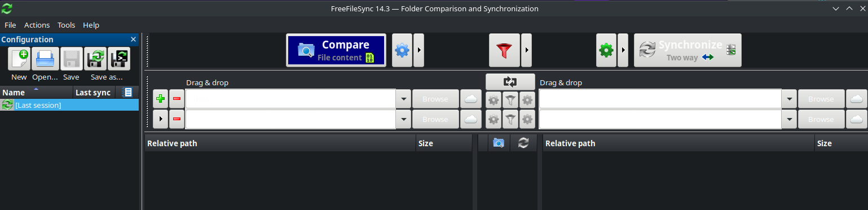The image size is (868, 210).
Task: Click FreeFileSync app icon in title bar
Action: click(7, 8)
